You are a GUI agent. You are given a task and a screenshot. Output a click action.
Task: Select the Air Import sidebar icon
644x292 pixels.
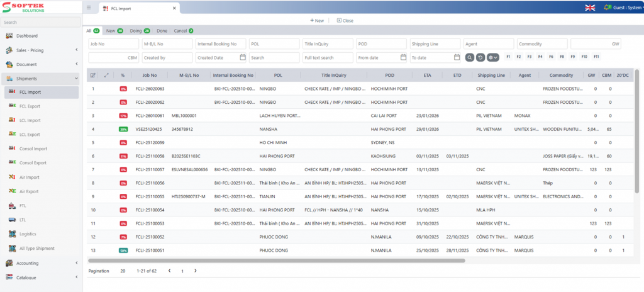[13, 177]
